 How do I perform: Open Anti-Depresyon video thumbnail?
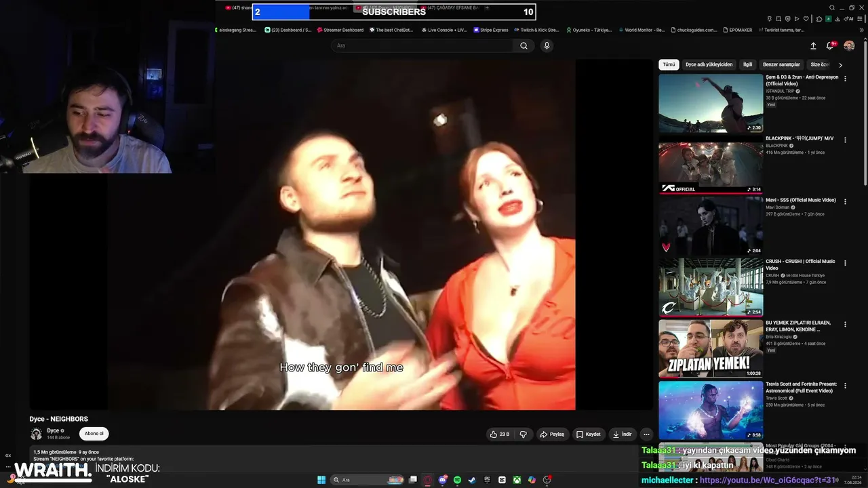pos(711,103)
